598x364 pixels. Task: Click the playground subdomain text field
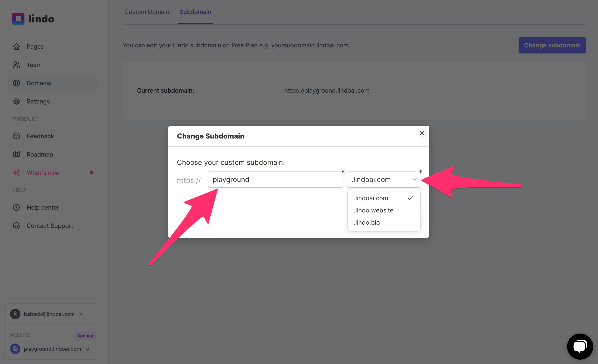pos(275,179)
